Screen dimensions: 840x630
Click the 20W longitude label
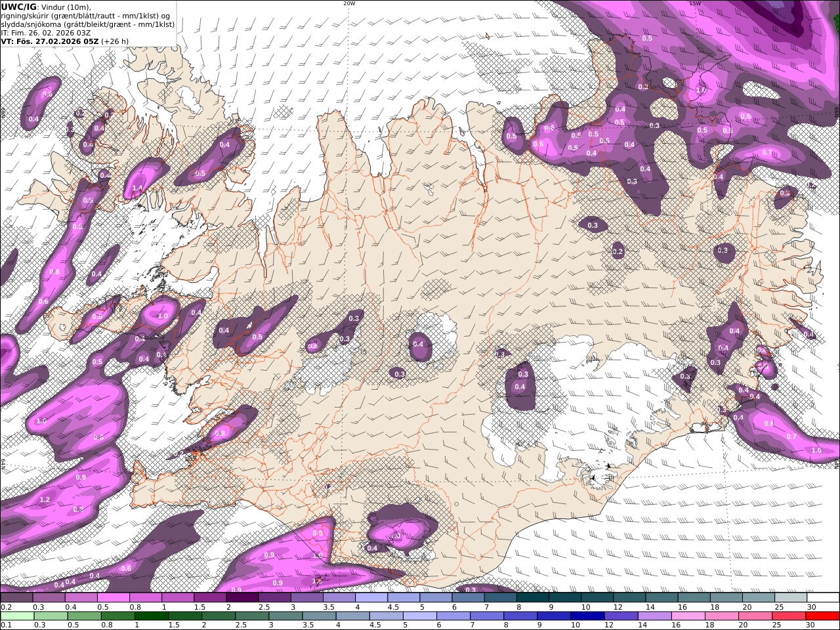click(x=349, y=3)
